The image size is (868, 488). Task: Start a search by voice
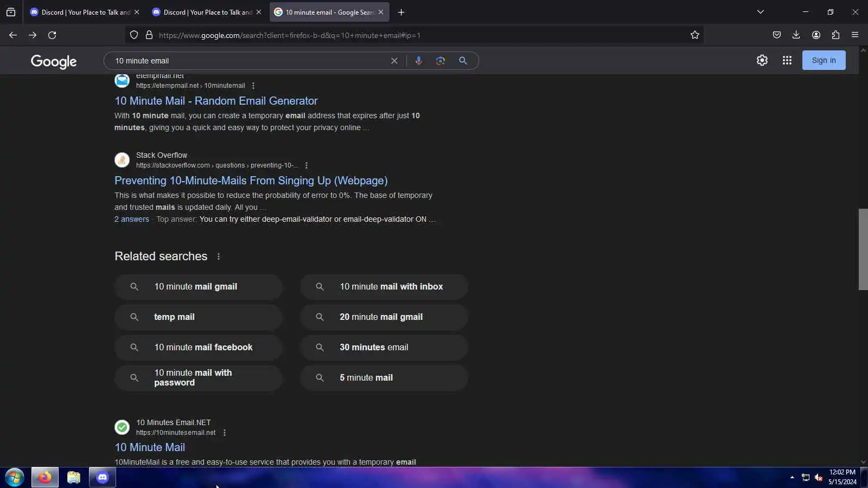418,61
